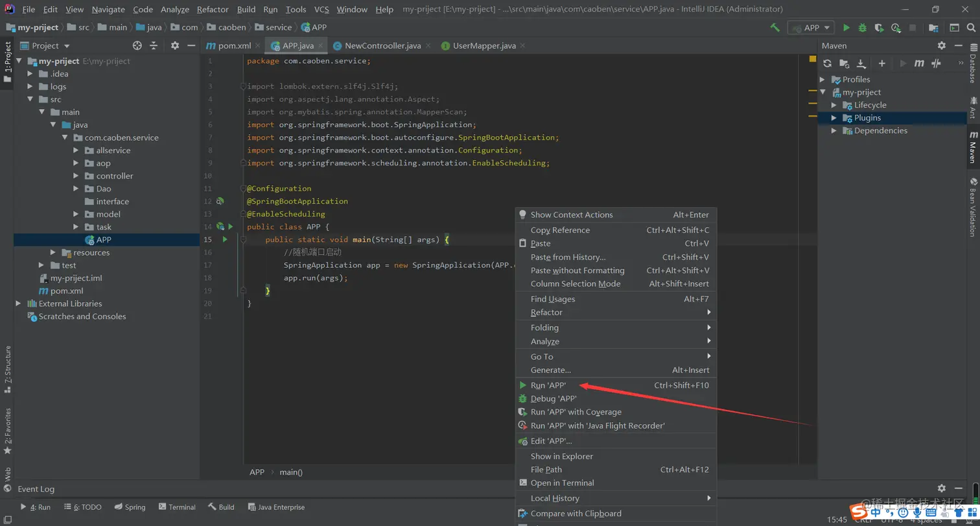Image resolution: width=980 pixels, height=526 pixels.
Task: Expand the resources folder
Action: [53, 252]
